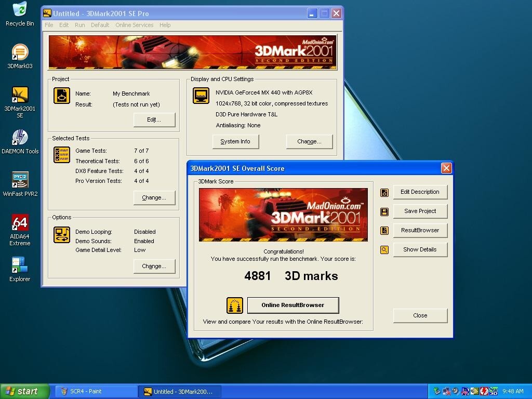Select the 3DMark2001 SE desktop shortcut
The width and height of the screenshot is (532, 399).
[20, 102]
